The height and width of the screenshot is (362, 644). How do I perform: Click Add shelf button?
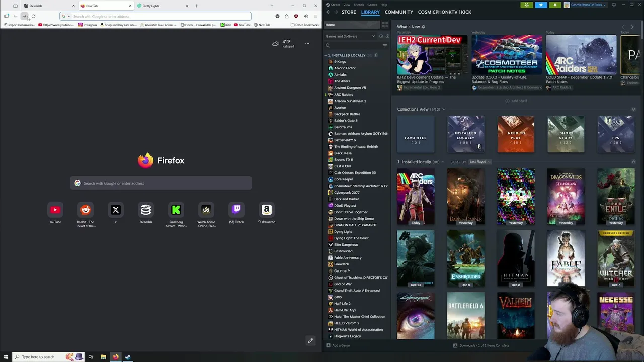click(x=516, y=101)
